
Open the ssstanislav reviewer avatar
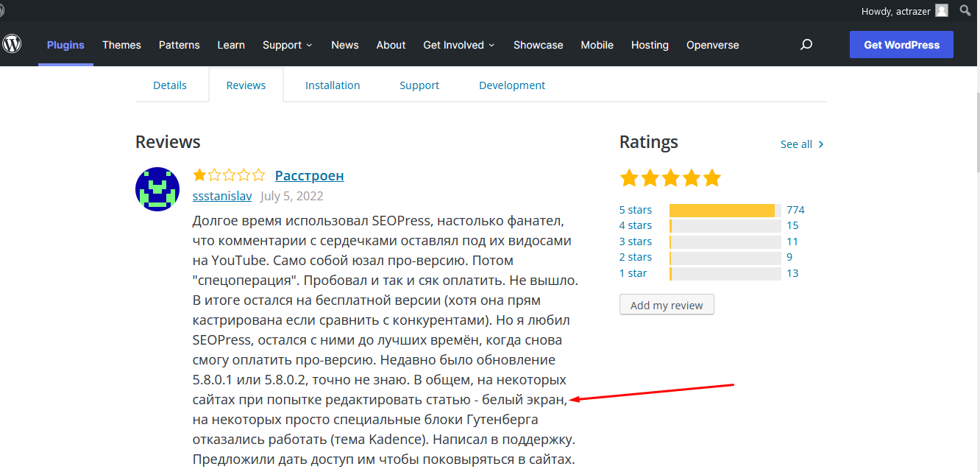(157, 189)
